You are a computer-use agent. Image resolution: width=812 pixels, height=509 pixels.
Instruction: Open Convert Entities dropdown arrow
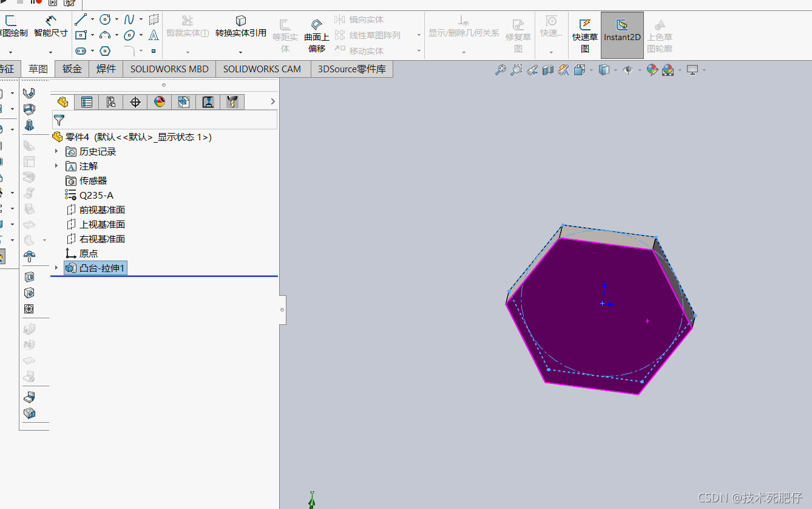tap(241, 52)
